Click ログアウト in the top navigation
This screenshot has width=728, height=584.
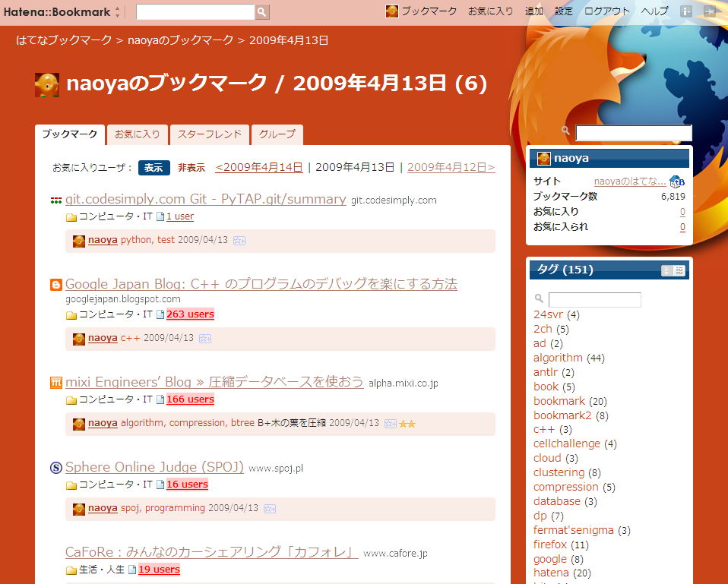607,11
